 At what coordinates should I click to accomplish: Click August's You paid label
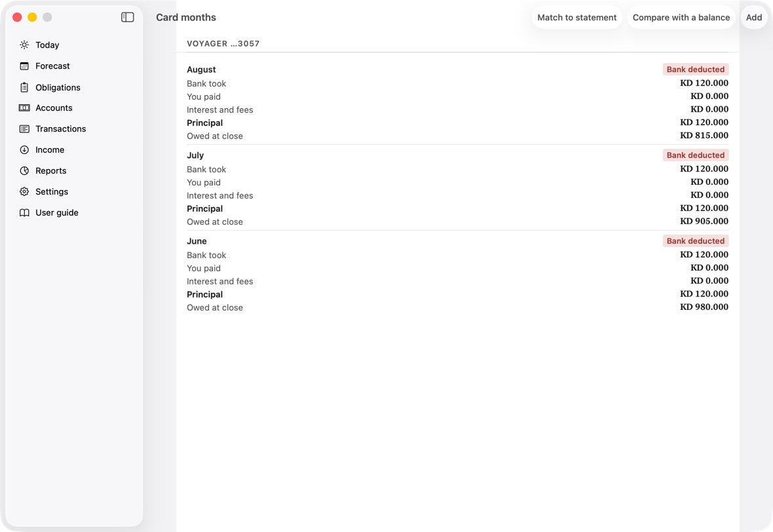point(204,96)
